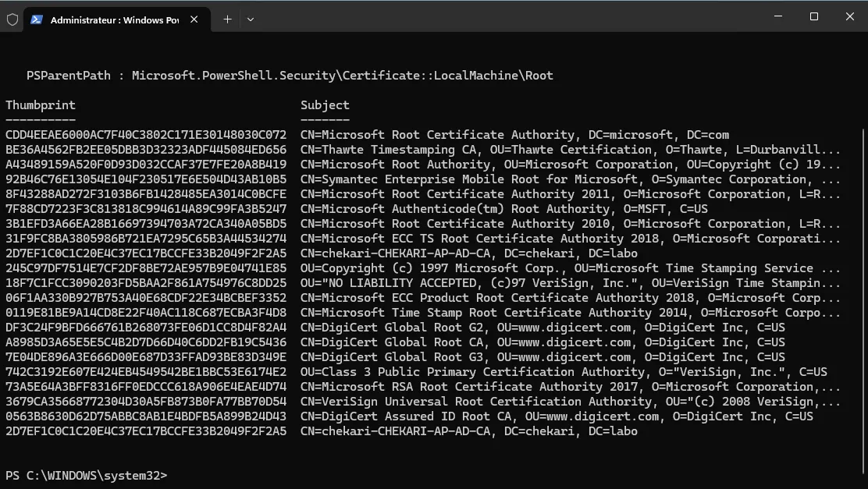
Task: Maximize the terminal window
Action: click(813, 16)
